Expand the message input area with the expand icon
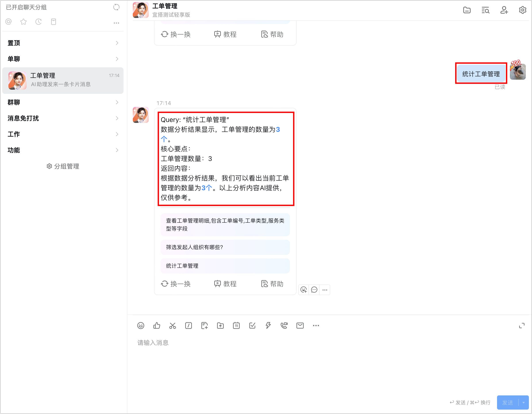 tap(522, 325)
